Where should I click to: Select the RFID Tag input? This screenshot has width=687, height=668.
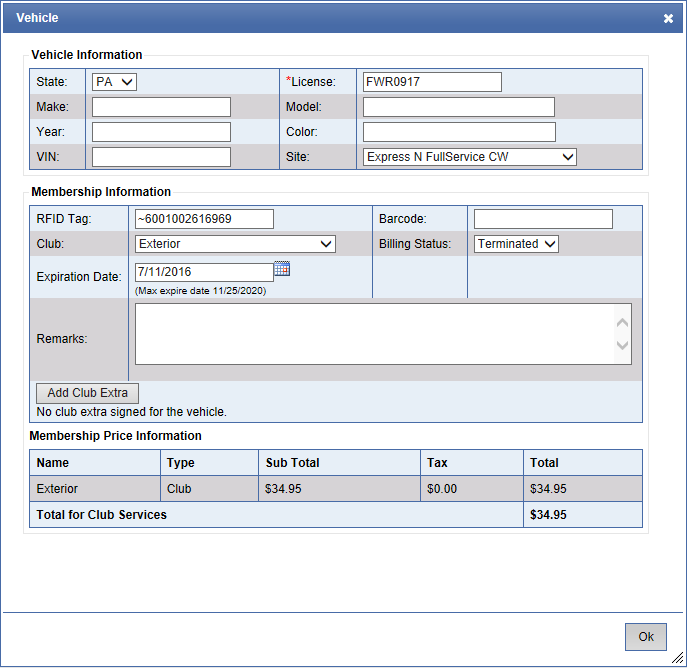coord(204,219)
